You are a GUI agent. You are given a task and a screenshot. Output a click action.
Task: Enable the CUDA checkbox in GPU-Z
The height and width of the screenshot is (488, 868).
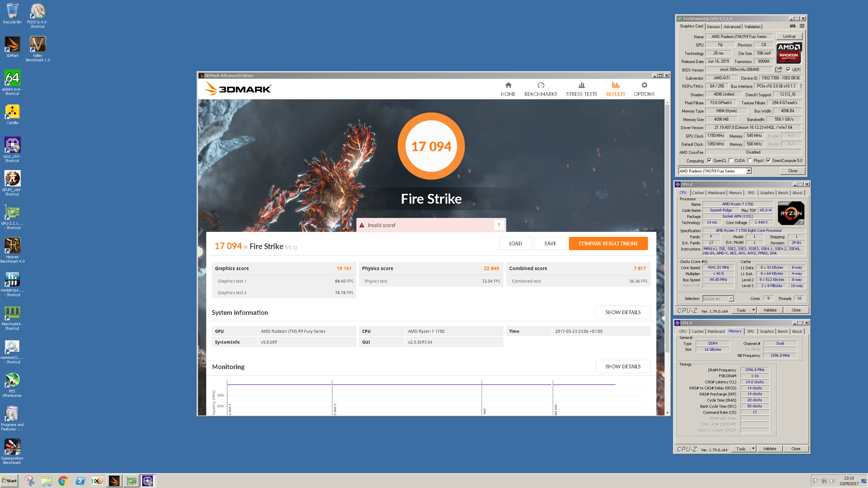point(731,160)
